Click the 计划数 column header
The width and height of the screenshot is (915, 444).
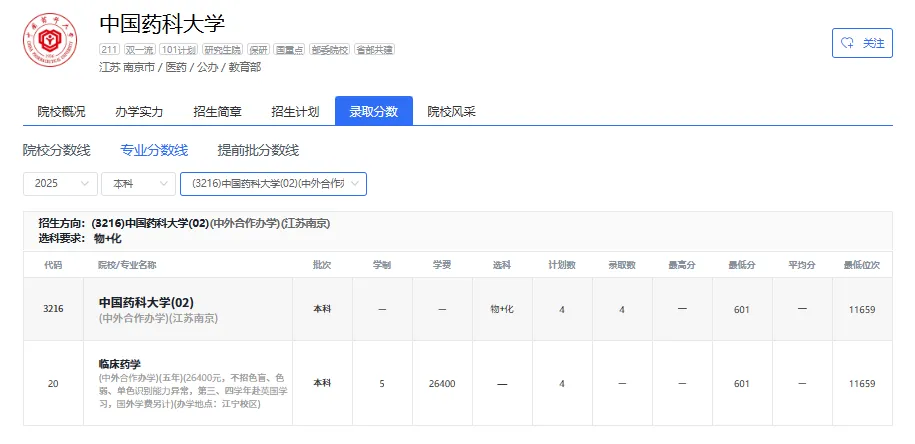562,265
